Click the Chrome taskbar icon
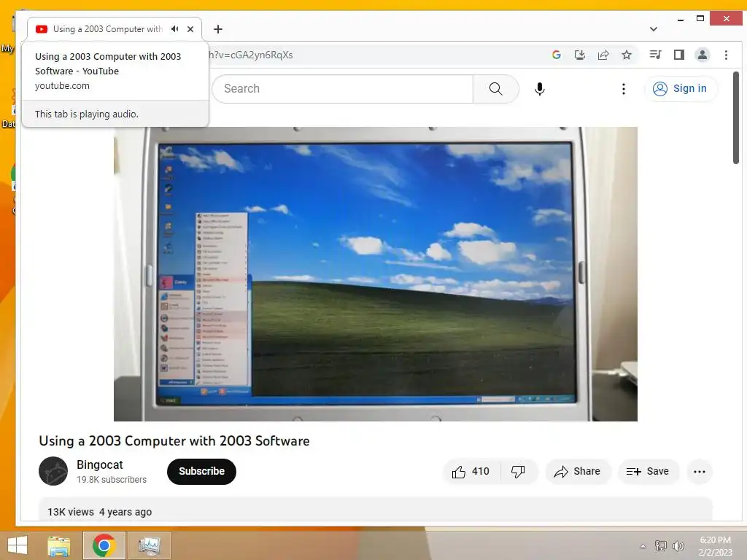 (x=104, y=545)
